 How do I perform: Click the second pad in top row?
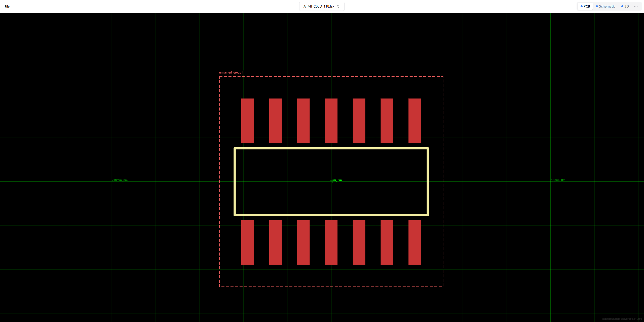point(275,121)
